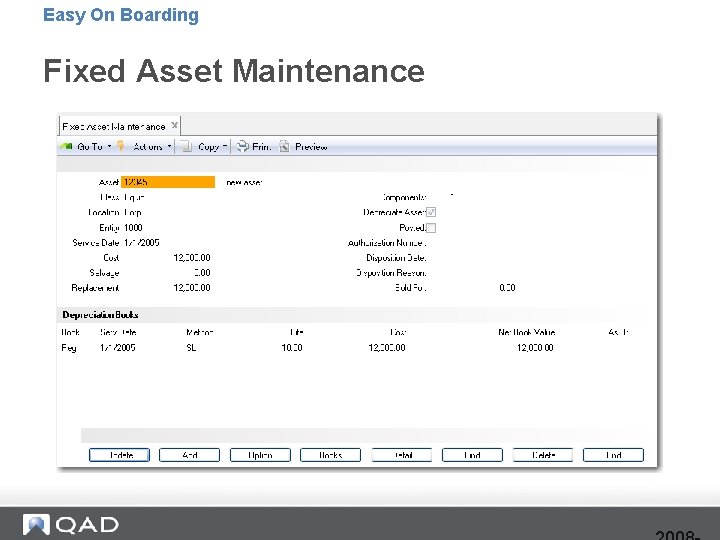
Task: Click the Print printer icon
Action: tap(242, 146)
